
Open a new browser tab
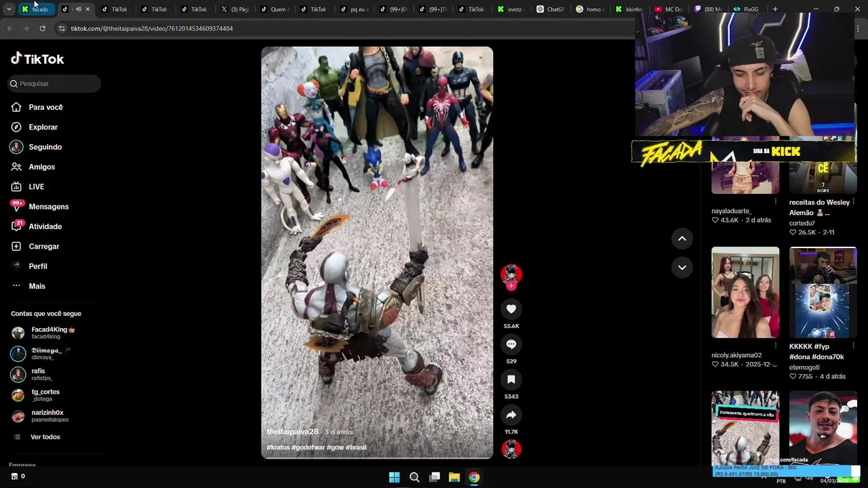click(775, 9)
